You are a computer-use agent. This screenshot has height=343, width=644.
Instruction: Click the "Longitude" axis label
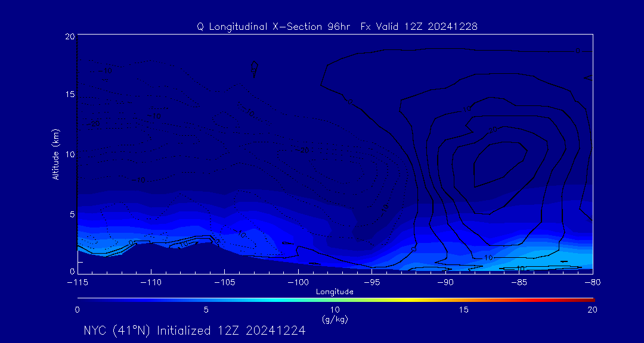click(x=335, y=292)
